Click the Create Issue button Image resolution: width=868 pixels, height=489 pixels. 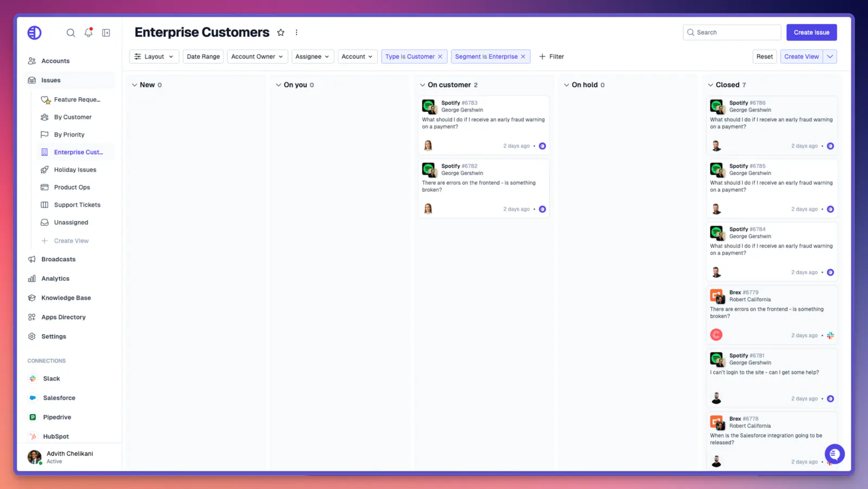(x=812, y=33)
